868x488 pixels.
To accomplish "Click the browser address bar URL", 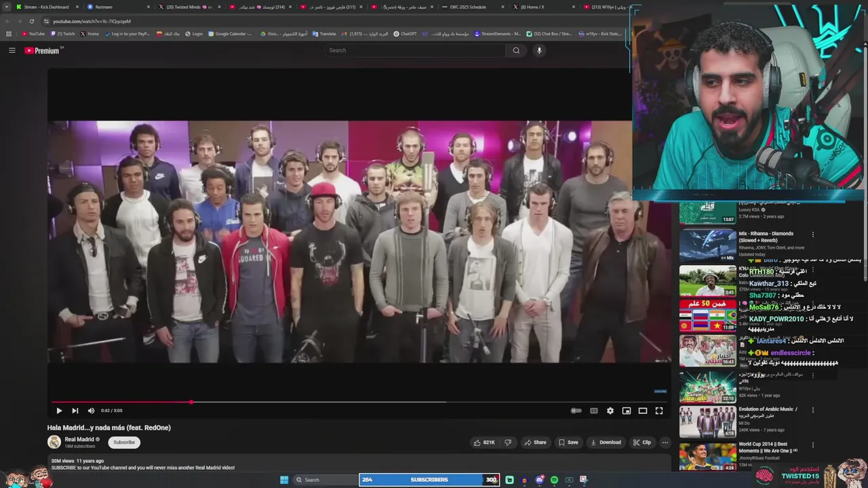I will point(92,21).
